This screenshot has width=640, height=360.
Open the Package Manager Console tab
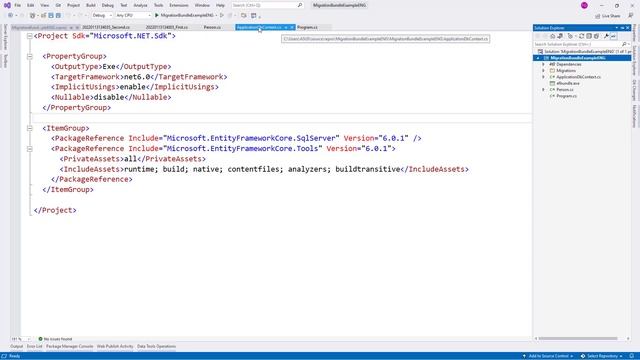point(69,347)
